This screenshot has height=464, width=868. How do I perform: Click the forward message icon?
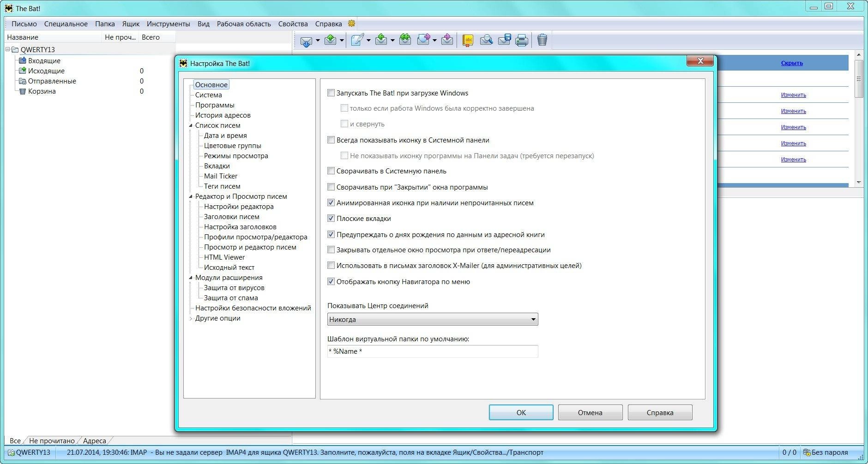click(x=423, y=40)
